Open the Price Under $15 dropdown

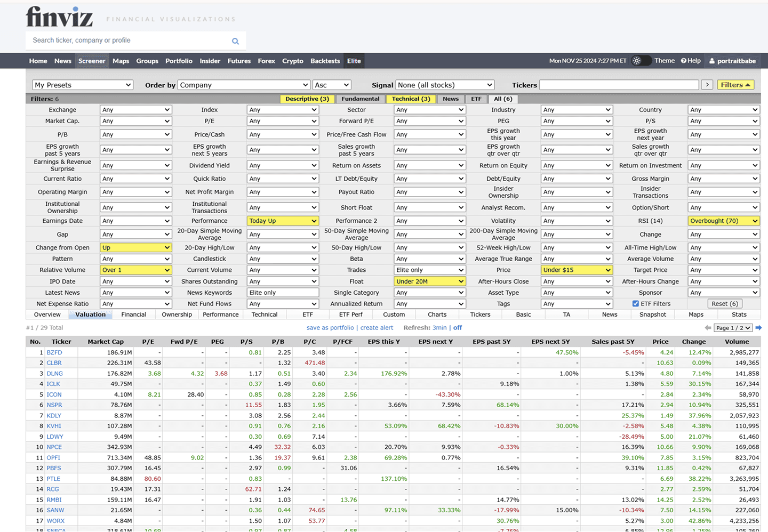tap(577, 270)
